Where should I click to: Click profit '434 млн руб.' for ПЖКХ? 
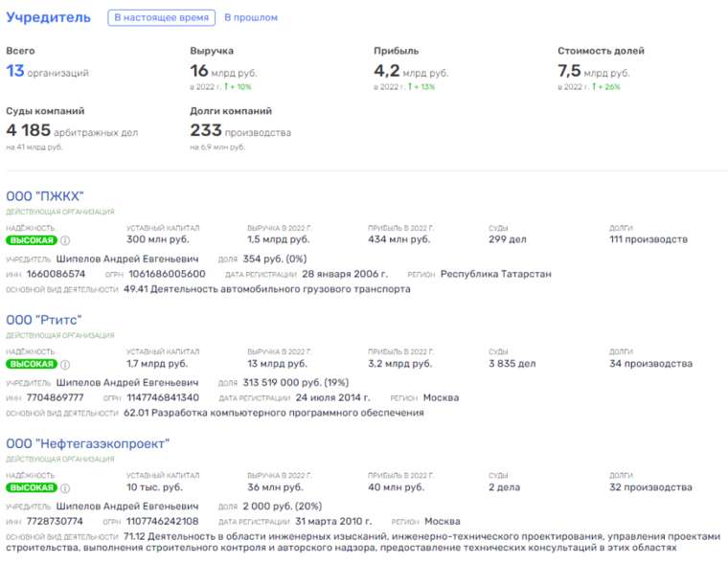tap(398, 239)
